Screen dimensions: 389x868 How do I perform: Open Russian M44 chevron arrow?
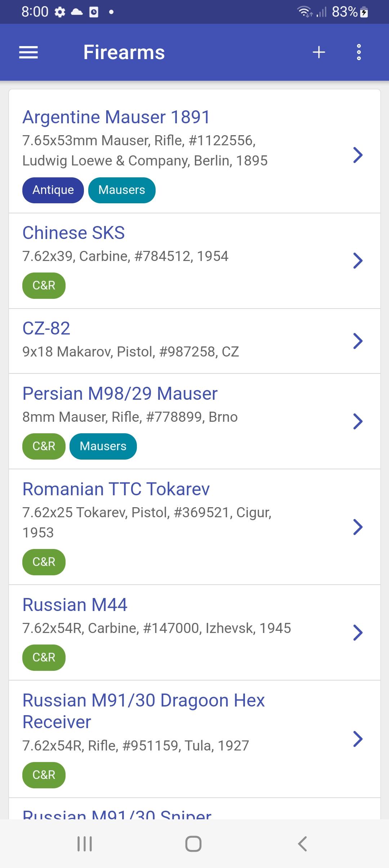click(x=358, y=633)
